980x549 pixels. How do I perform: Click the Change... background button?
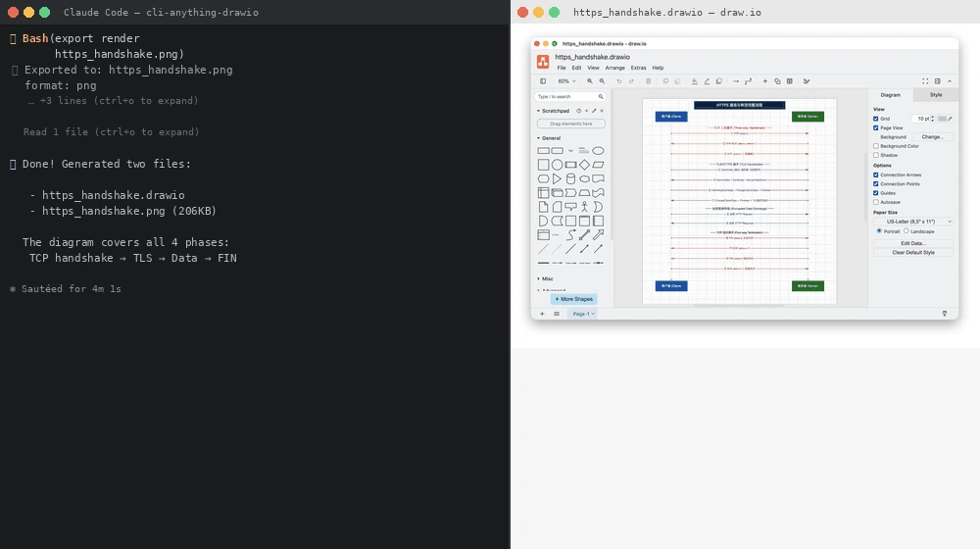[x=932, y=137]
